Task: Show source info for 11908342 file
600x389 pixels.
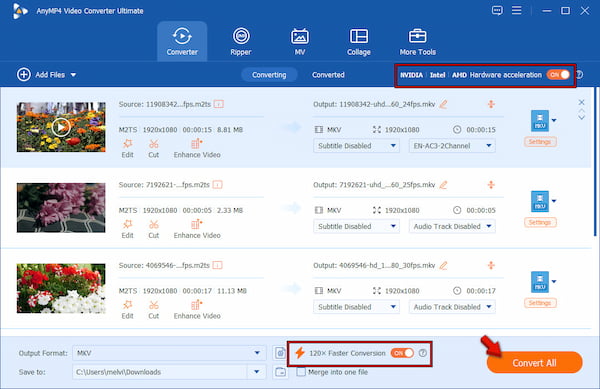Action: point(218,104)
